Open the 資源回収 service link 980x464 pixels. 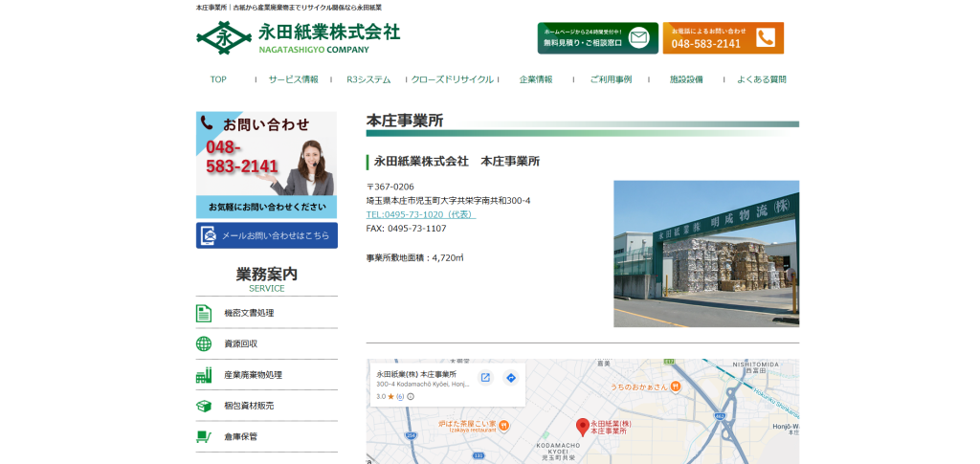point(240,343)
